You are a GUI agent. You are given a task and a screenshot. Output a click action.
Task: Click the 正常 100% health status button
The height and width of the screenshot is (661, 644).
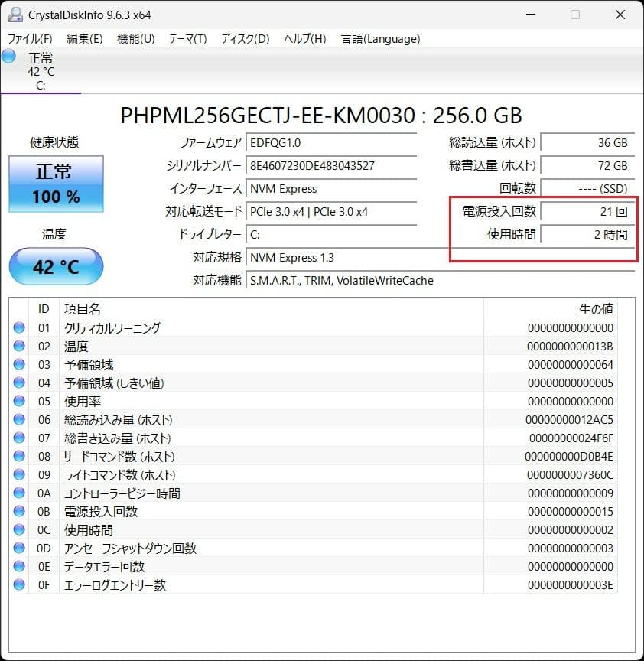point(55,184)
